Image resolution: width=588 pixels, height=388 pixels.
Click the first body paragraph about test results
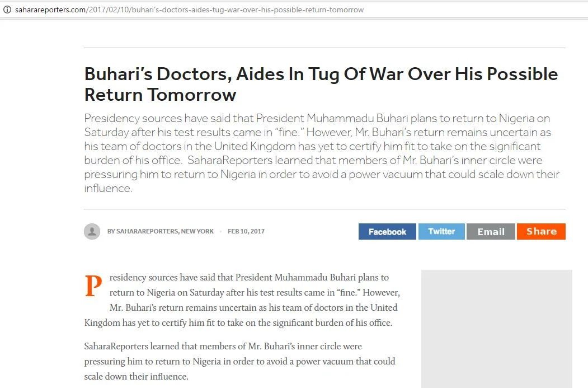(242, 300)
